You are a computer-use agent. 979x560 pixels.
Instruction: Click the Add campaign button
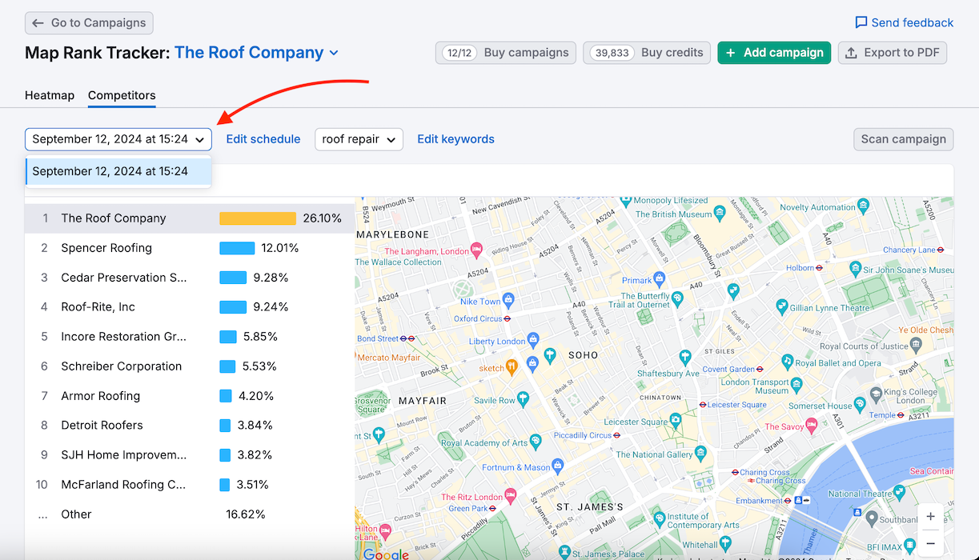click(x=774, y=53)
